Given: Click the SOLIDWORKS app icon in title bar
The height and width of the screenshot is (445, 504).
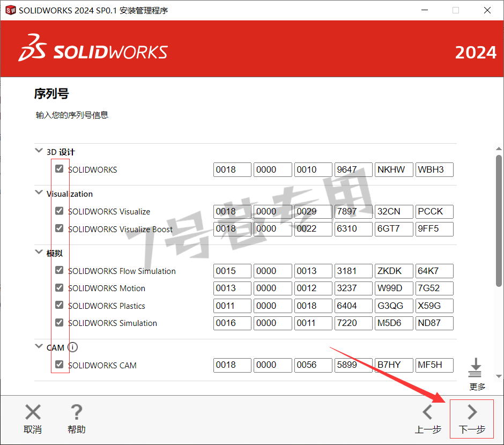Looking at the screenshot, I should pos(11,10).
